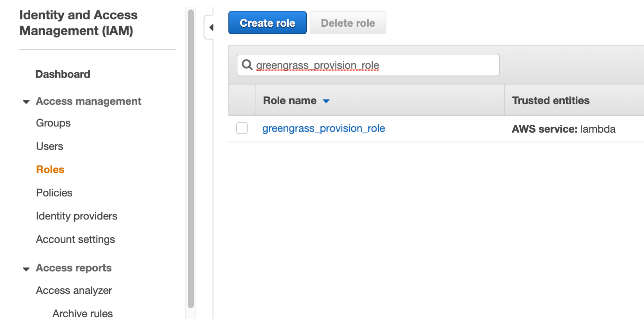Open Account settings

75,239
